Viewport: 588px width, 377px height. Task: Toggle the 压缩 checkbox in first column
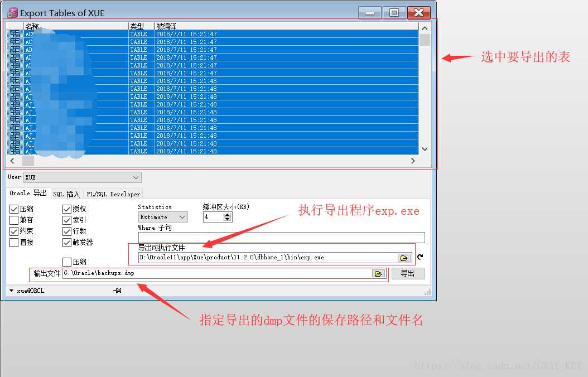coord(14,209)
